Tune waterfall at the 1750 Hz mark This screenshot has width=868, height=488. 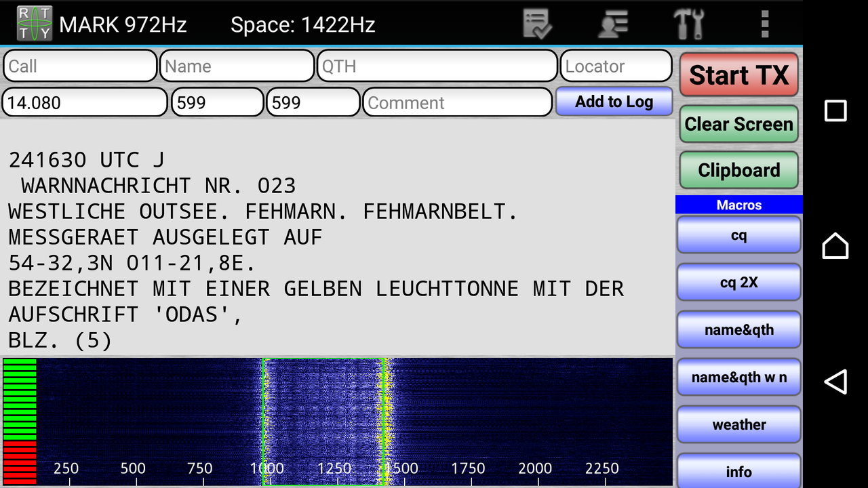click(x=468, y=468)
